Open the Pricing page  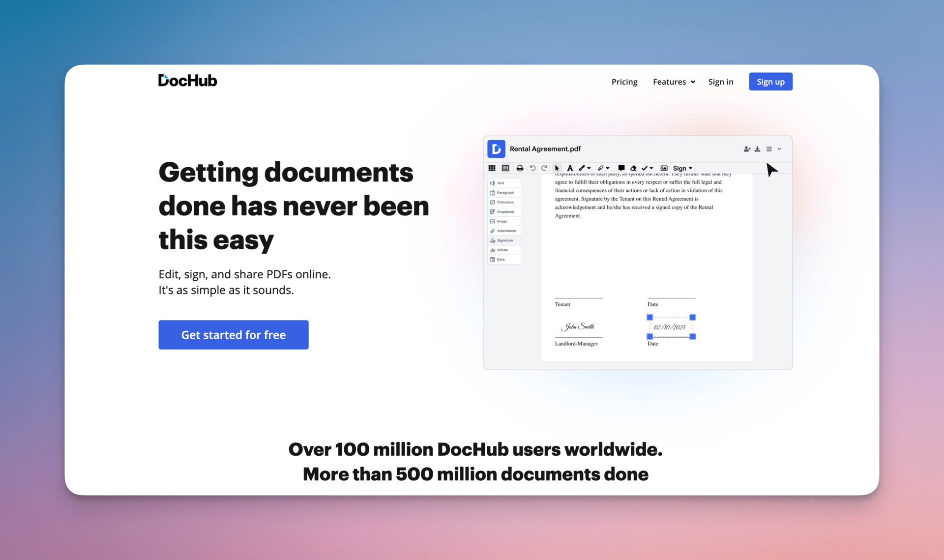(624, 82)
